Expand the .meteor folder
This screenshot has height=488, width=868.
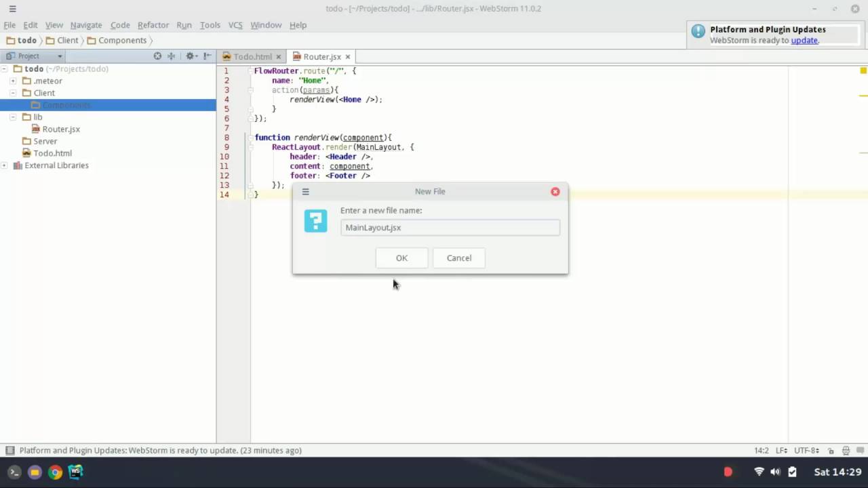tap(13, 81)
